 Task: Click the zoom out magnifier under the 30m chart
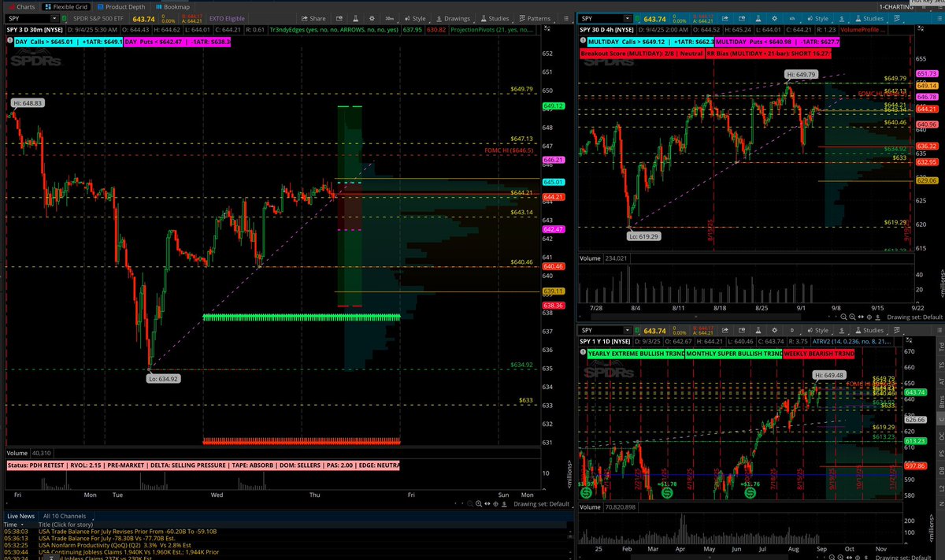pyautogui.click(x=470, y=503)
